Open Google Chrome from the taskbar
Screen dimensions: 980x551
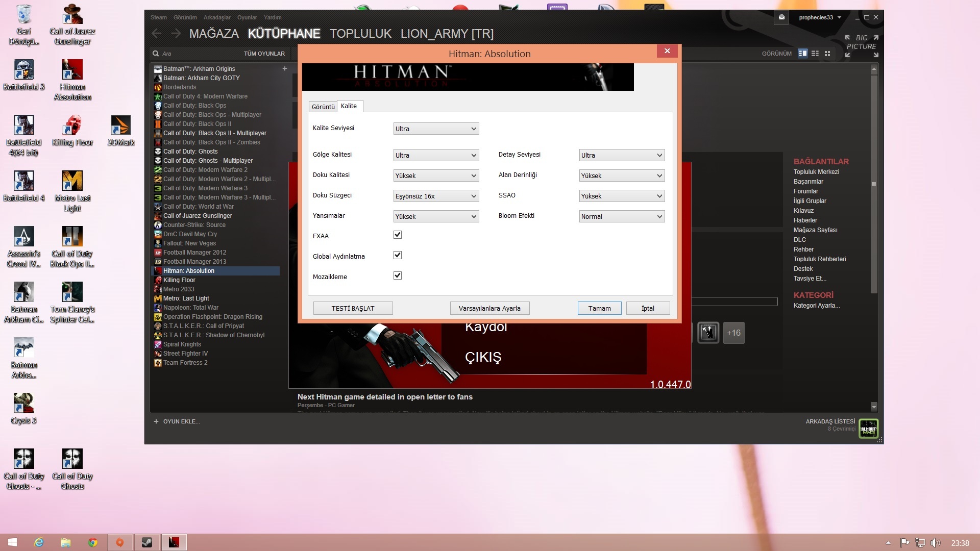pos(93,542)
